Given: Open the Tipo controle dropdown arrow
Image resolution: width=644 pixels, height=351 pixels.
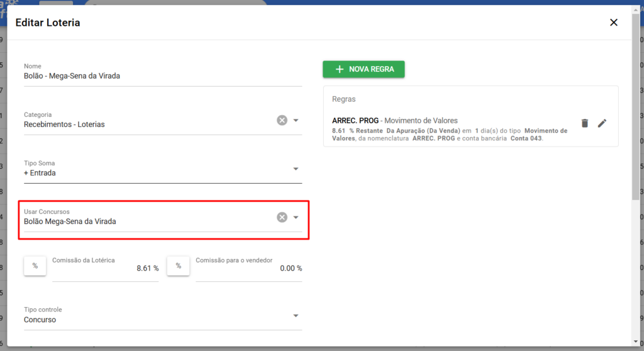Looking at the screenshot, I should click(x=296, y=316).
